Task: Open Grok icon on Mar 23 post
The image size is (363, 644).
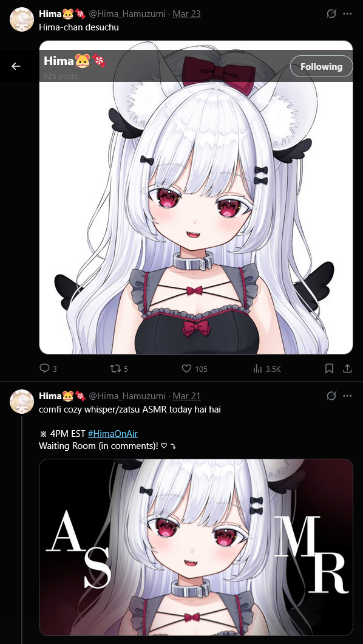Action: click(x=331, y=14)
